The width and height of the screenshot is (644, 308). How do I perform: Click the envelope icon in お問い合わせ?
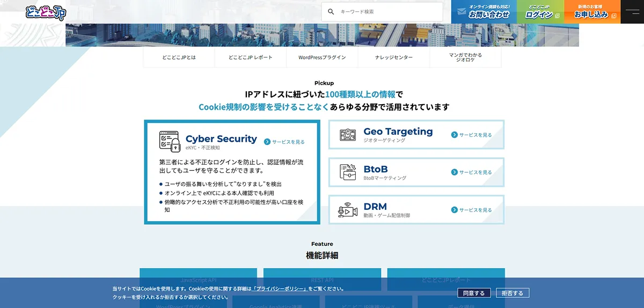[462, 11]
